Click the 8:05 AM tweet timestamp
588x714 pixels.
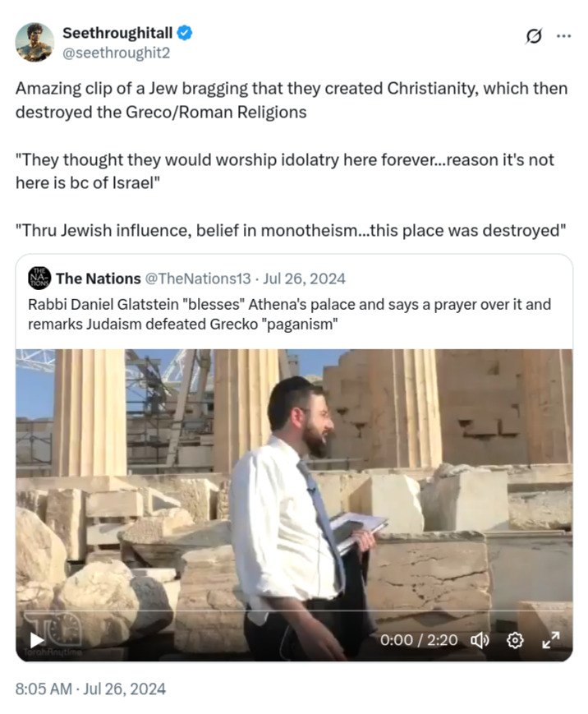[90, 689]
